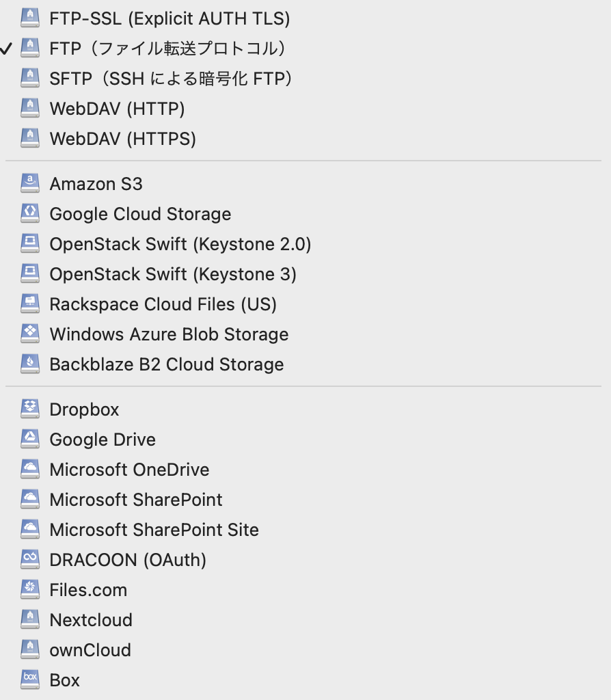Click the Amazon S3 drive icon

point(30,183)
